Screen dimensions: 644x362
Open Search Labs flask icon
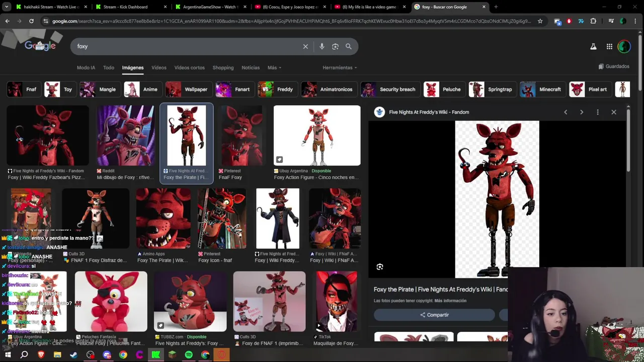click(593, 46)
